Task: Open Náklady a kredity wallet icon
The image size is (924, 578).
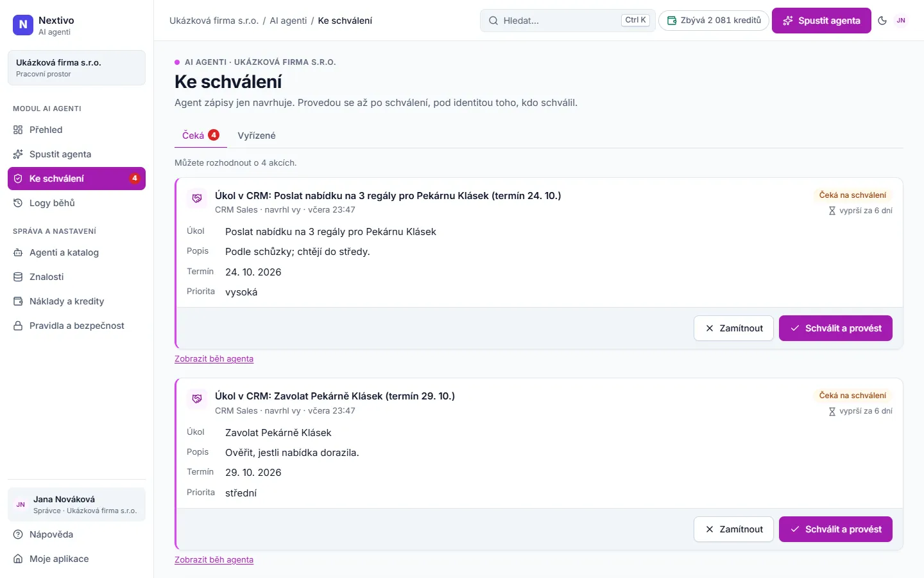Action: [18, 301]
